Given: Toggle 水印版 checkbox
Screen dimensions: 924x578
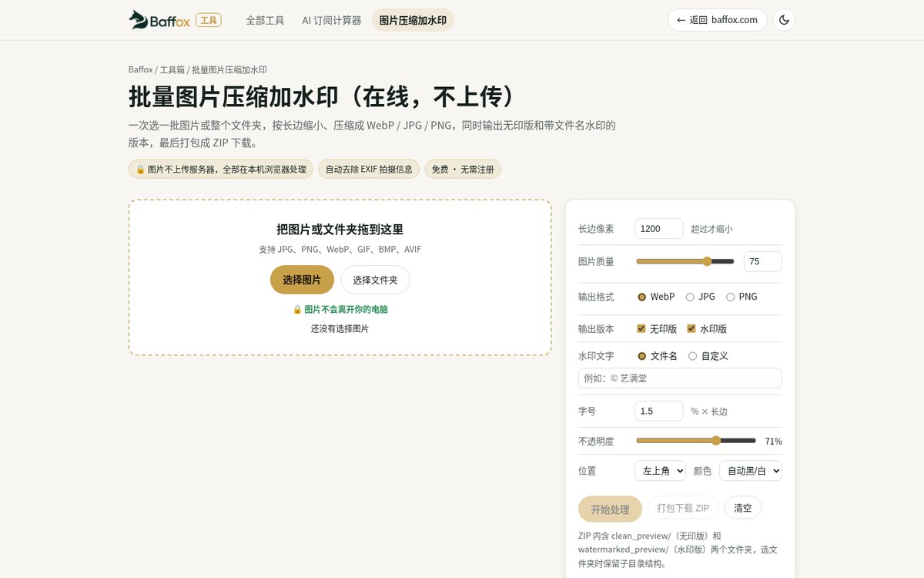Looking at the screenshot, I should point(707,328).
